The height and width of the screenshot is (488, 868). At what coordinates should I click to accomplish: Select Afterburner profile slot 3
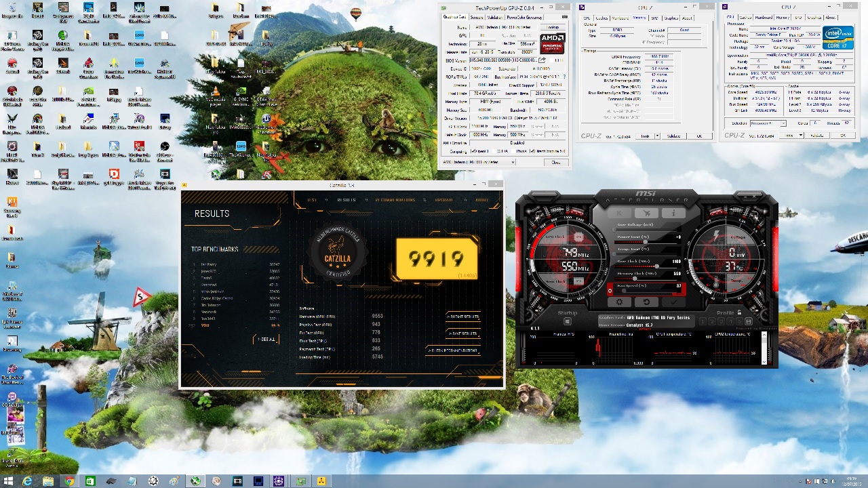point(721,321)
